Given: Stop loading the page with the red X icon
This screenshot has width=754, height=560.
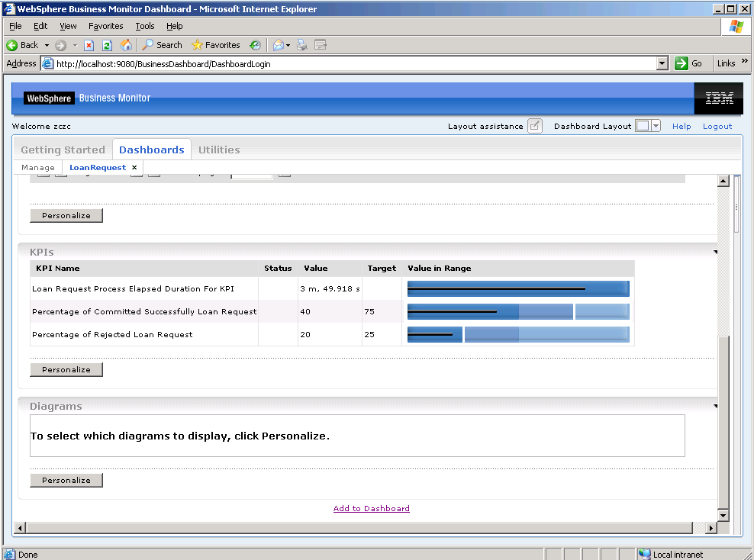Looking at the screenshot, I should (89, 45).
